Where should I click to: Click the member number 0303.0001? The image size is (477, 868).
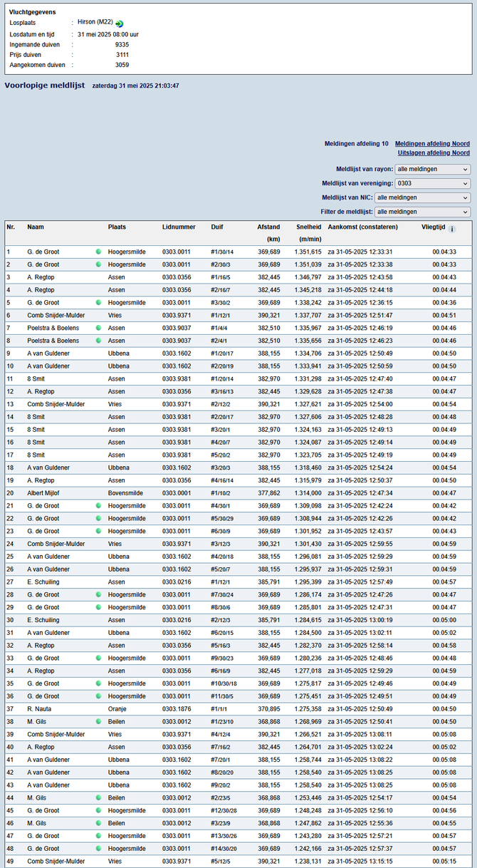tap(177, 493)
